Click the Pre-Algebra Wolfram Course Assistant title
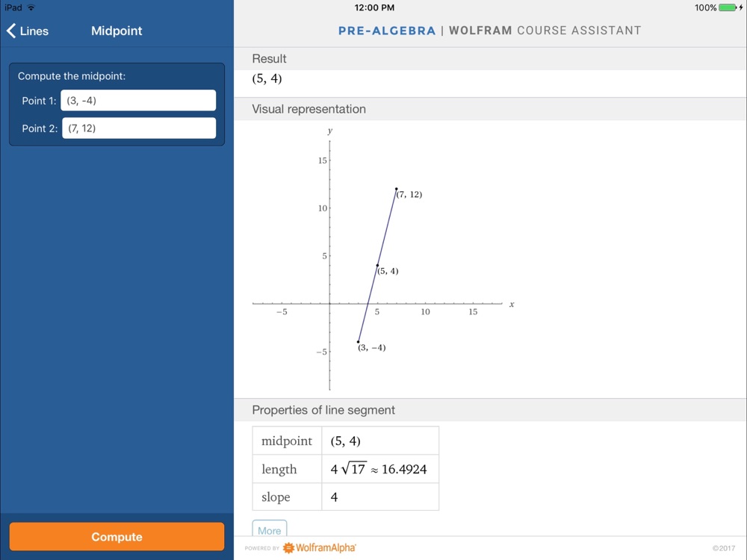This screenshot has width=747, height=560. pyautogui.click(x=490, y=31)
